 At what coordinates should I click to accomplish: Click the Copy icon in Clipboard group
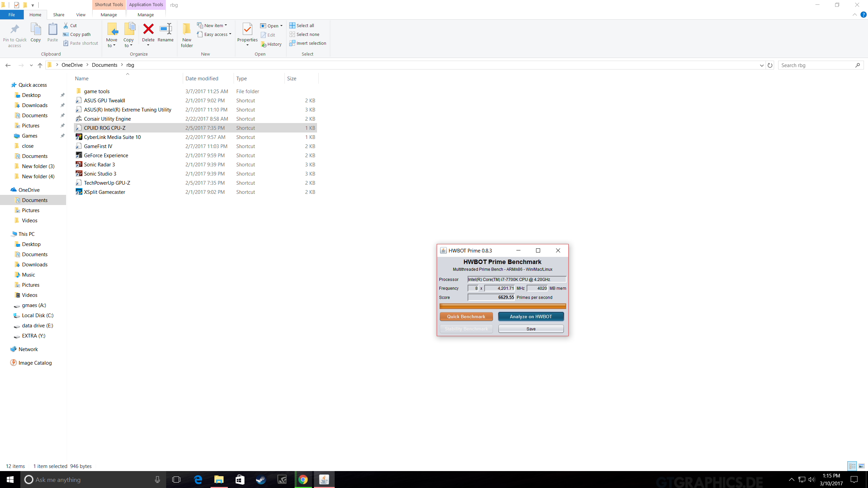point(36,29)
